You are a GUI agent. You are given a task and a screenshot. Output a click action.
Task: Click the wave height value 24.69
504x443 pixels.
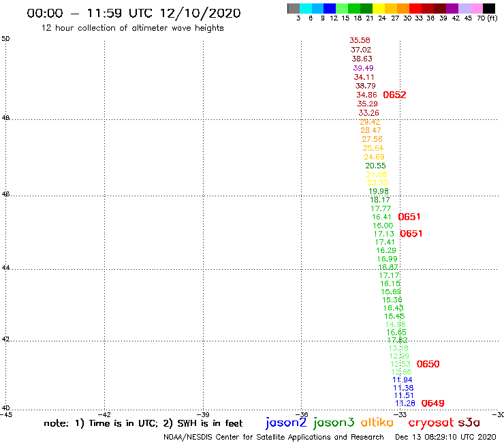[x=374, y=157]
